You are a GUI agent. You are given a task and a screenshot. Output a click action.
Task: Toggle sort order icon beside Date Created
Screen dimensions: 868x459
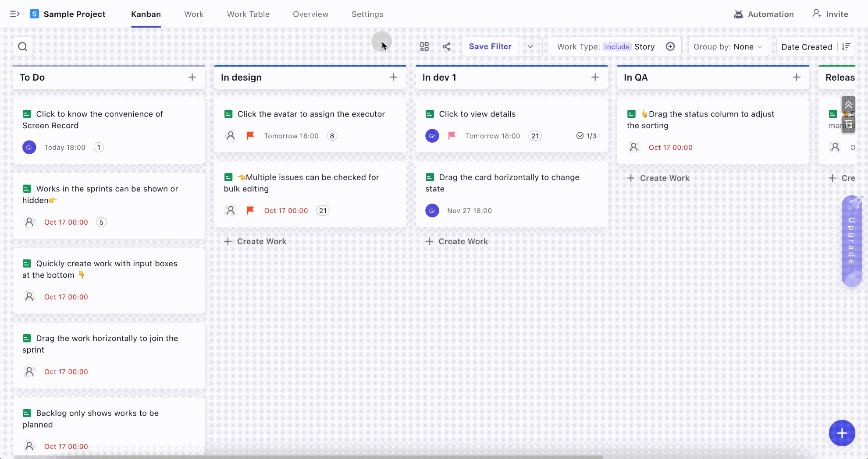point(846,47)
